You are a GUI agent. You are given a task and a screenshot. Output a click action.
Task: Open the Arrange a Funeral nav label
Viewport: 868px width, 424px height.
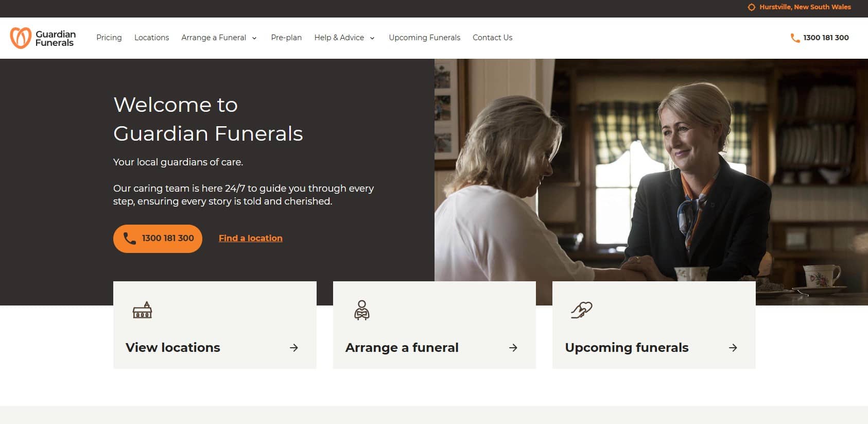click(214, 38)
